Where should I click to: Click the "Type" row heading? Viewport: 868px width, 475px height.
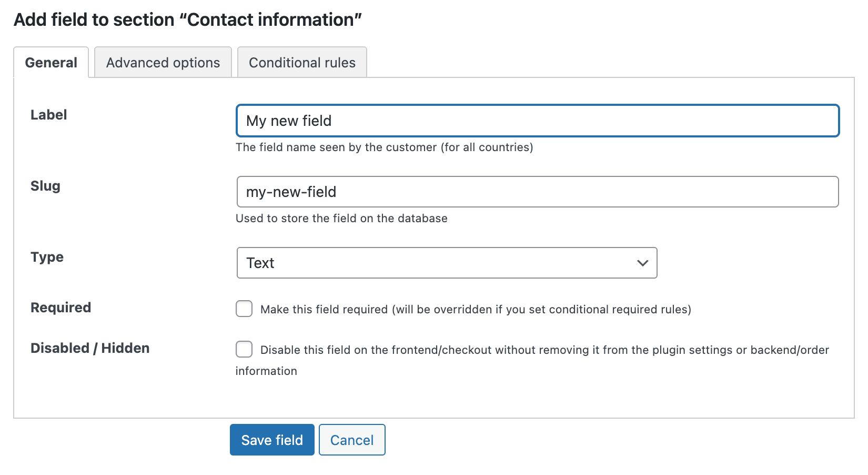coord(47,257)
